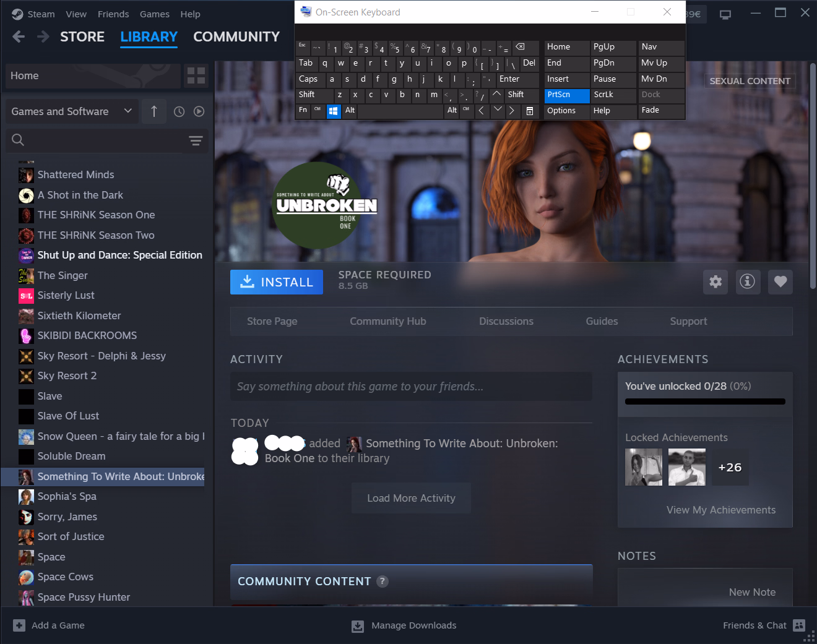Switch to the COMMUNITY tab
817x644 pixels.
pyautogui.click(x=236, y=37)
